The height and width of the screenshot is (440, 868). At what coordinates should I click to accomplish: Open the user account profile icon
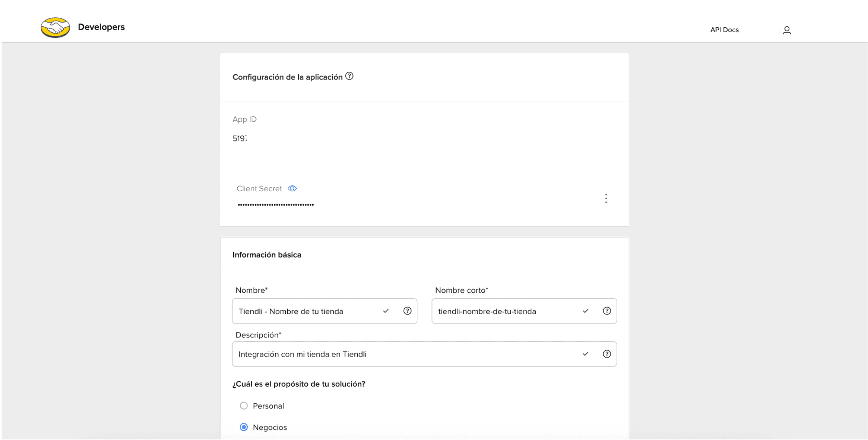click(x=786, y=30)
